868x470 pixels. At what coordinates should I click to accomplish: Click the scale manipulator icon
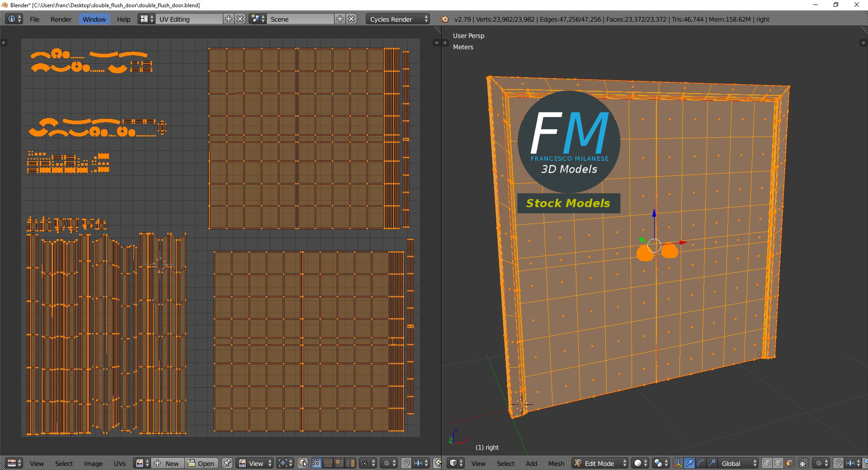[712, 463]
